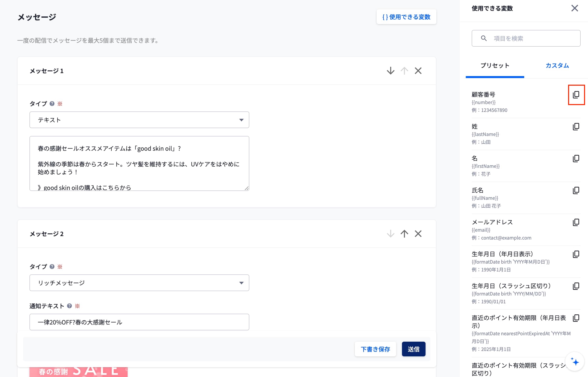This screenshot has width=588, height=377.
Task: Click the 春の感謝 SALE image preview
Action: (x=79, y=372)
